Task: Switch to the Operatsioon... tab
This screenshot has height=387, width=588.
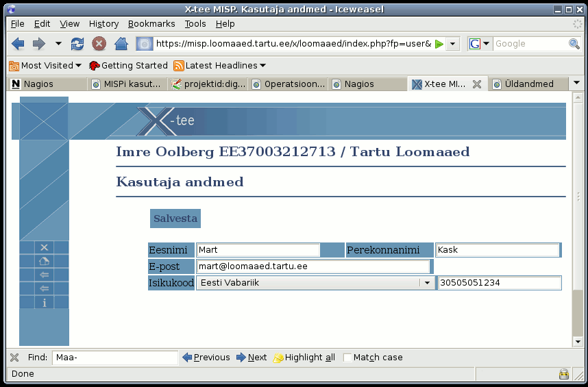Action: point(288,84)
